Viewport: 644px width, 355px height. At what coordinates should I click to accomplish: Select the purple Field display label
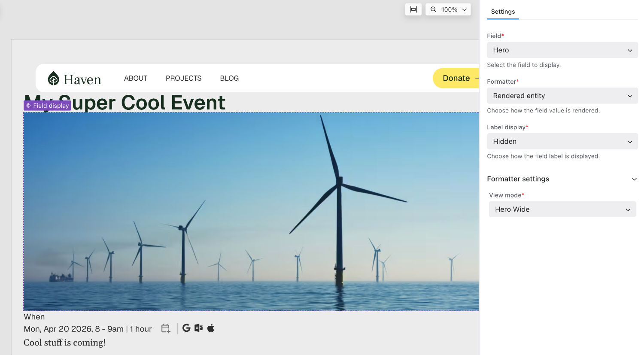[x=47, y=106]
